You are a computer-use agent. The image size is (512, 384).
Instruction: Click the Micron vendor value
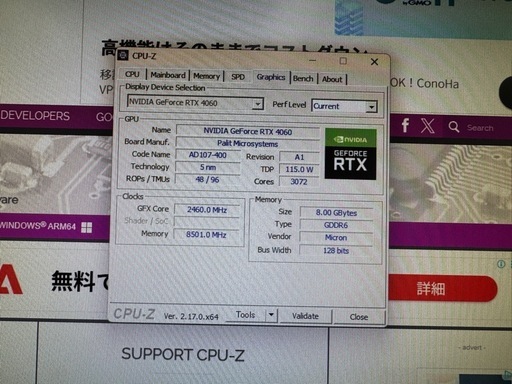pyautogui.click(x=336, y=238)
